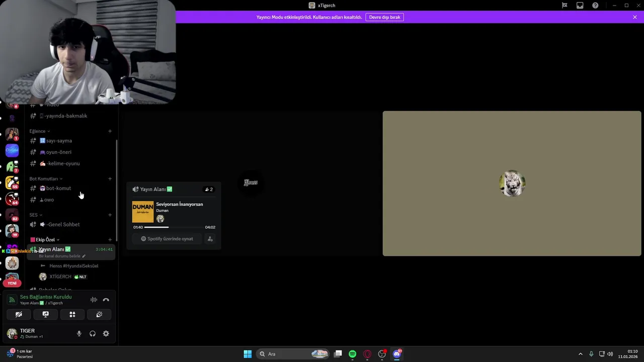Collapse the SES category

click(36, 215)
